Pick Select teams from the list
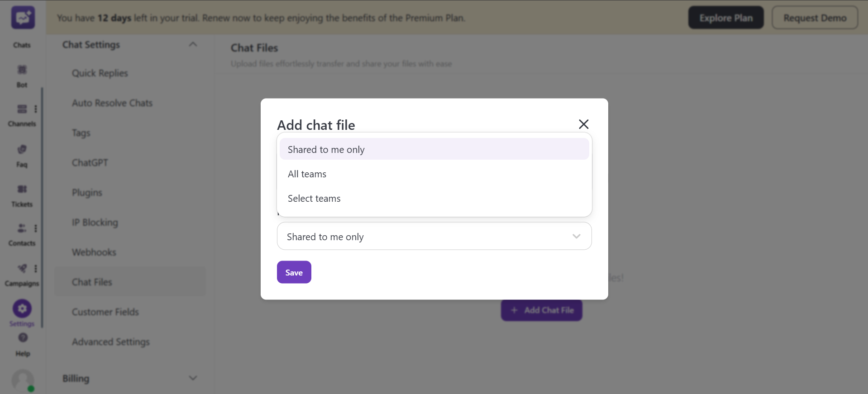This screenshot has width=868, height=394. pos(314,198)
